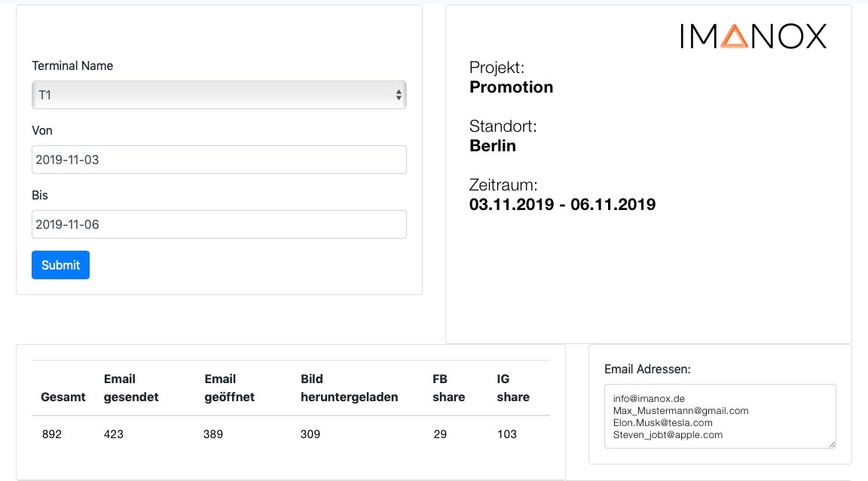Grab the resize handle of the email text area

point(832,444)
